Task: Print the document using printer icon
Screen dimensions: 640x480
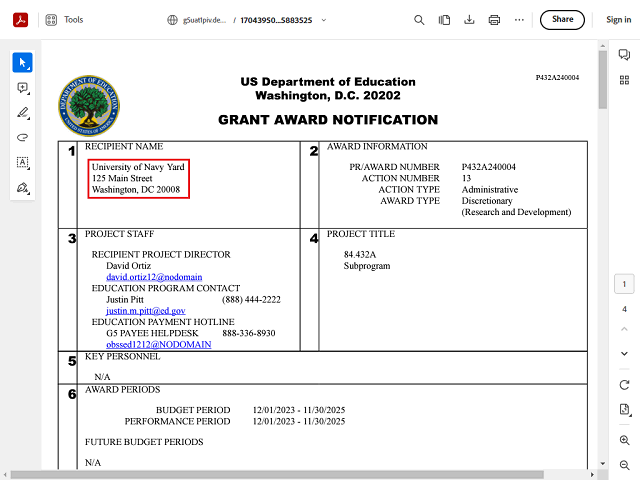Action: (x=494, y=19)
